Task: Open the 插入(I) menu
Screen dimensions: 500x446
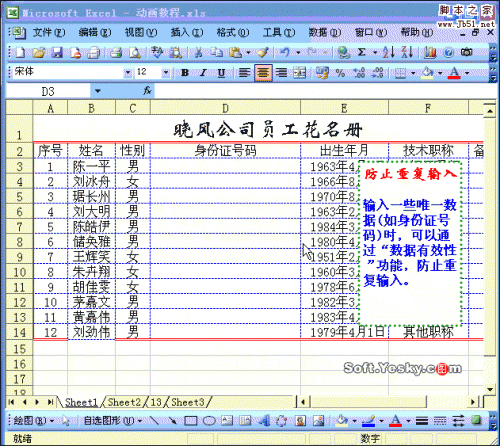Action: tap(187, 32)
